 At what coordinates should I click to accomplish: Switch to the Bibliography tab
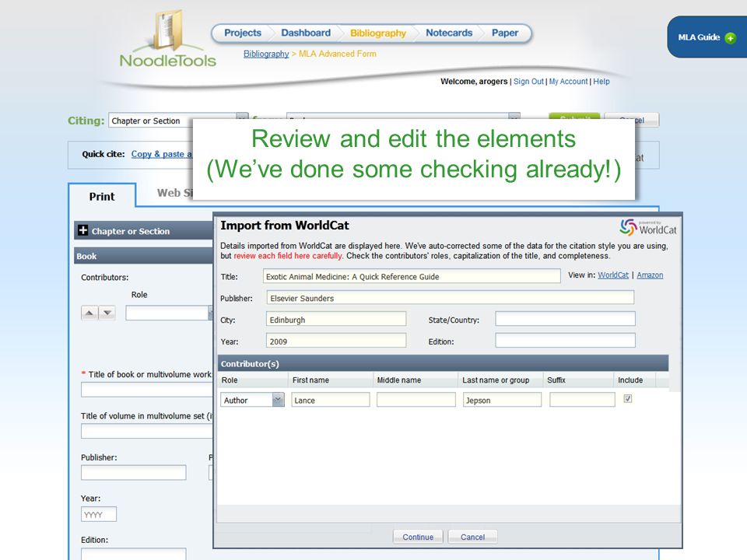click(378, 33)
